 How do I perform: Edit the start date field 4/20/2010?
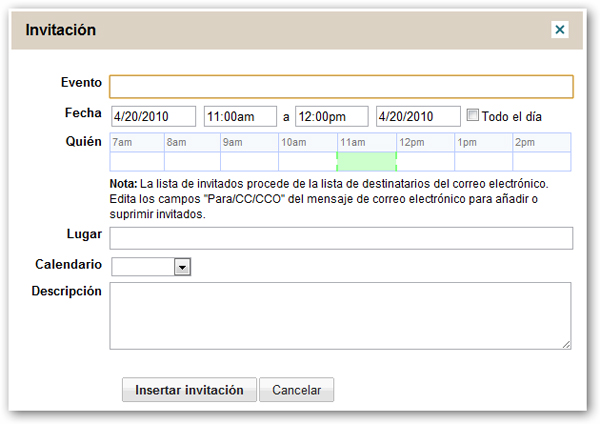coord(153,116)
